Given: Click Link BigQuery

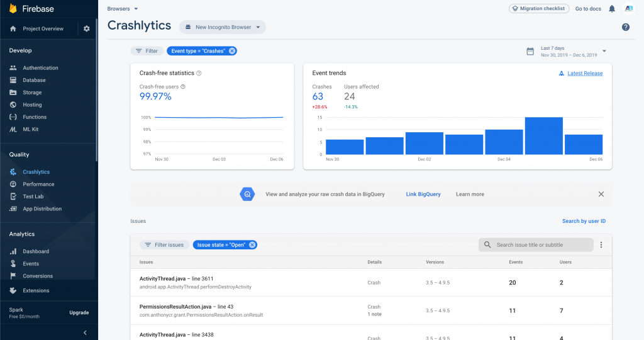Looking at the screenshot, I should point(423,194).
